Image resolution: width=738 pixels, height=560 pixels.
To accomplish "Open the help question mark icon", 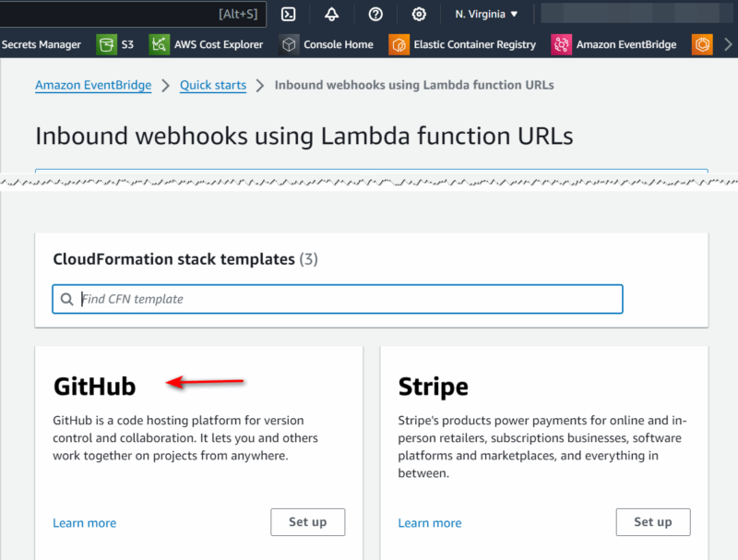I will pyautogui.click(x=375, y=14).
